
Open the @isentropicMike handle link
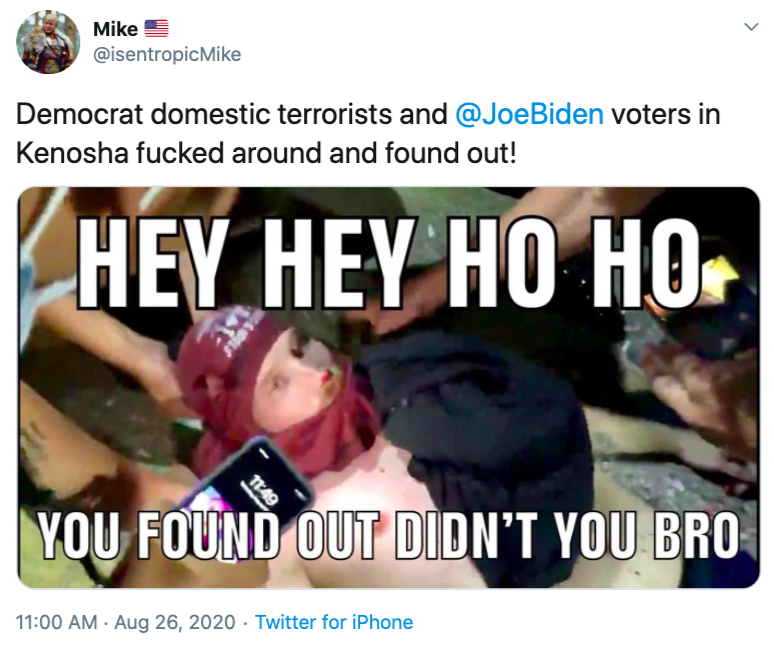coord(167,54)
